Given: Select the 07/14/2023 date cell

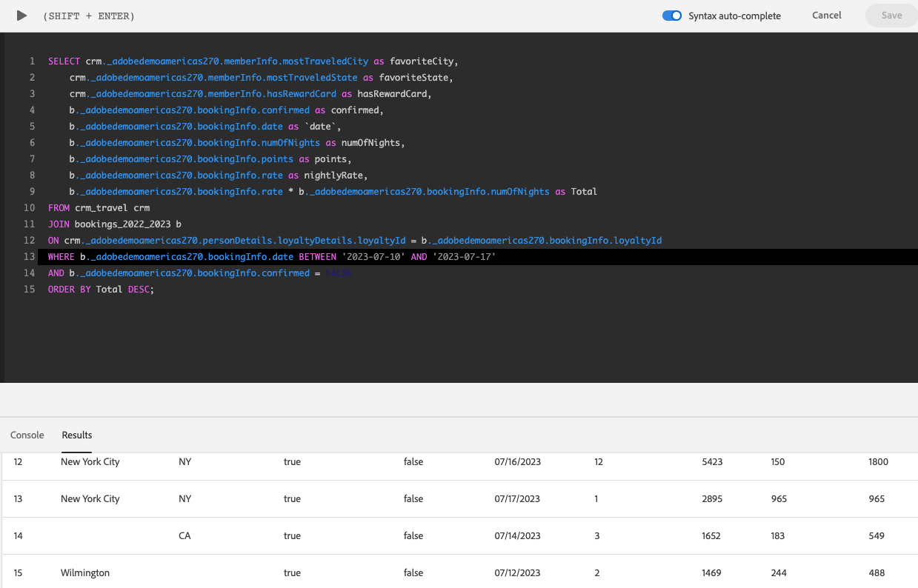Looking at the screenshot, I should [x=518, y=535].
